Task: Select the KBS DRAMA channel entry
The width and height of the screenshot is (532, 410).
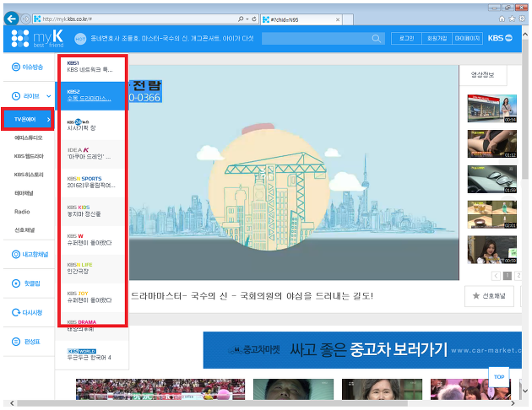Action: [x=92, y=326]
